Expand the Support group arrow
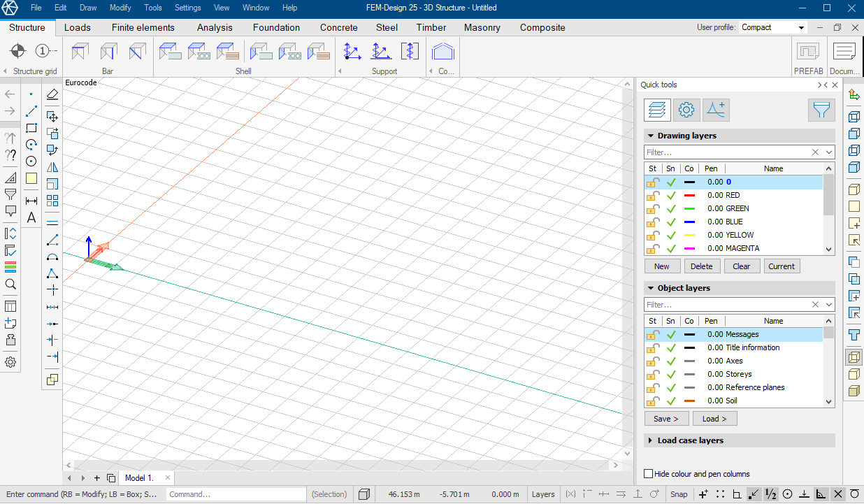 point(340,71)
